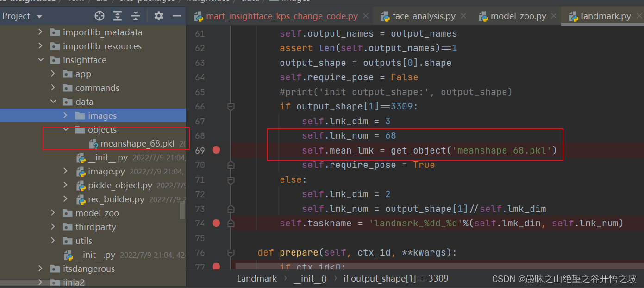This screenshot has width=644, height=288.
Task: Expand the commands folder
Action: pos(53,88)
